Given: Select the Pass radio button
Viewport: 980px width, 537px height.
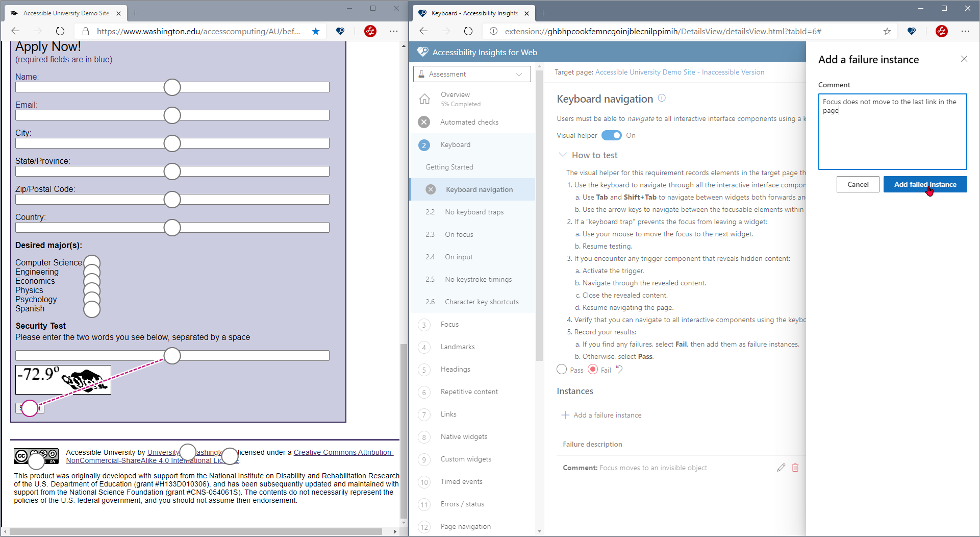Looking at the screenshot, I should [x=562, y=369].
